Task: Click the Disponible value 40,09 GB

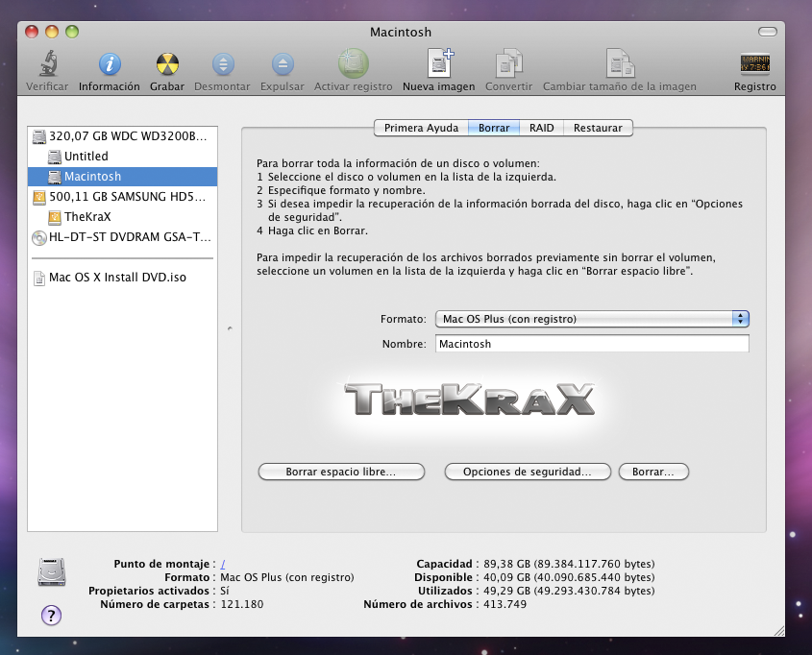Action: (569, 577)
